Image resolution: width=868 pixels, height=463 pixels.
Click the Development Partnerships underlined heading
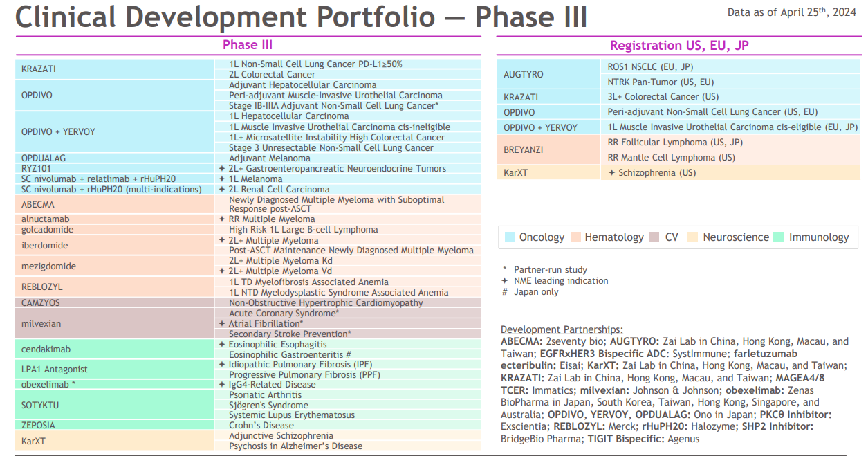point(562,329)
